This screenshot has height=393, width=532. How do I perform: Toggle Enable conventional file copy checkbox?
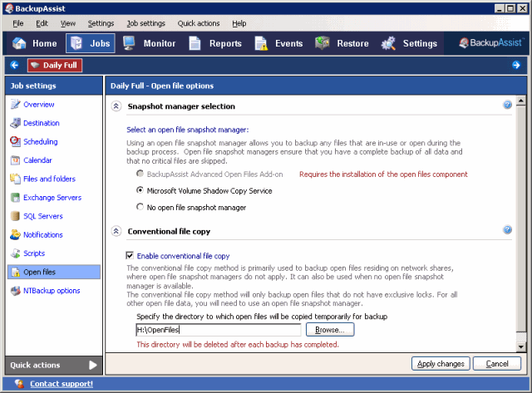point(130,255)
